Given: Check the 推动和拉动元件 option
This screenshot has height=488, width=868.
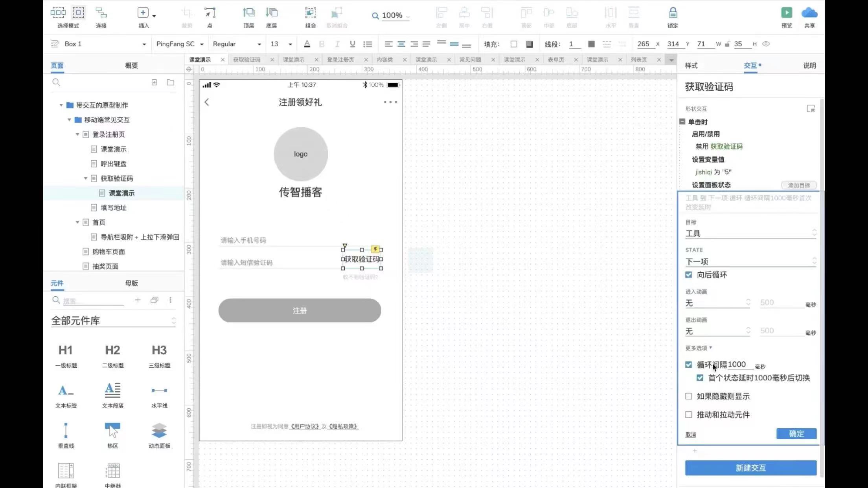Looking at the screenshot, I should (688, 415).
